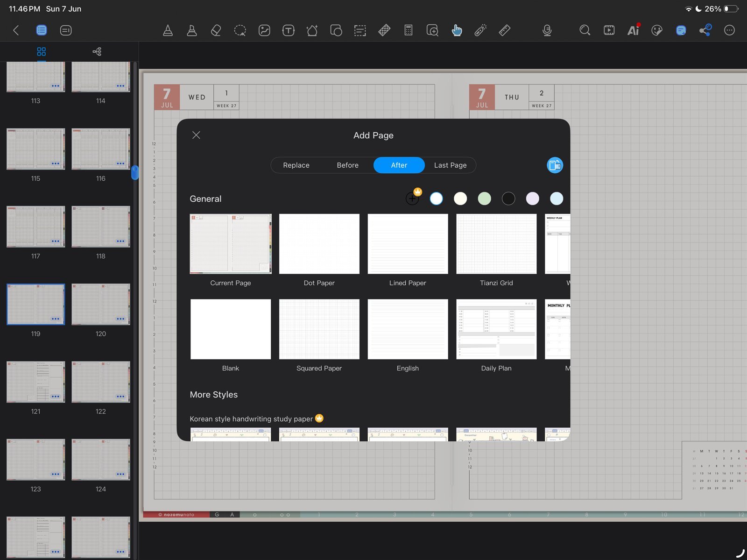Pick the black paper color swatch
The width and height of the screenshot is (747, 560).
click(x=508, y=198)
